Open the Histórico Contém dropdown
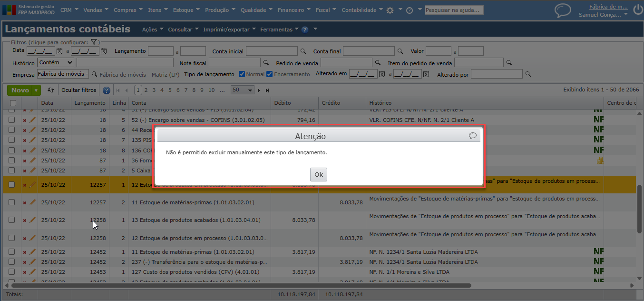Image resolution: width=644 pixels, height=301 pixels. tap(56, 62)
